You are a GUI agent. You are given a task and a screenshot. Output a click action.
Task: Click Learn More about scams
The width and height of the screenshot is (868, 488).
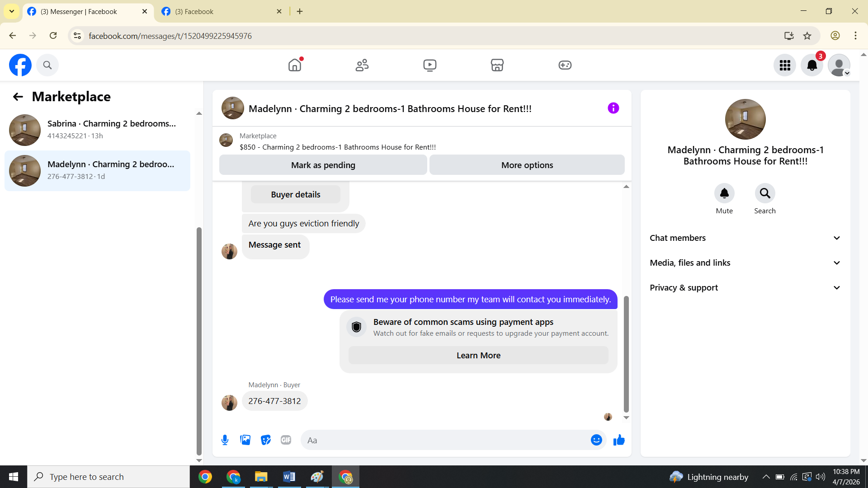pos(478,356)
